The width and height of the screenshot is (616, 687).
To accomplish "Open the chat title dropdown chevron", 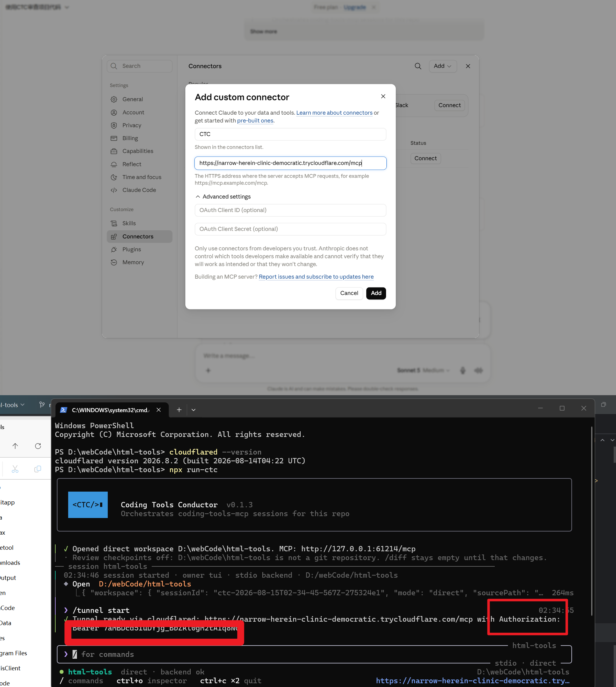I will coord(67,7).
